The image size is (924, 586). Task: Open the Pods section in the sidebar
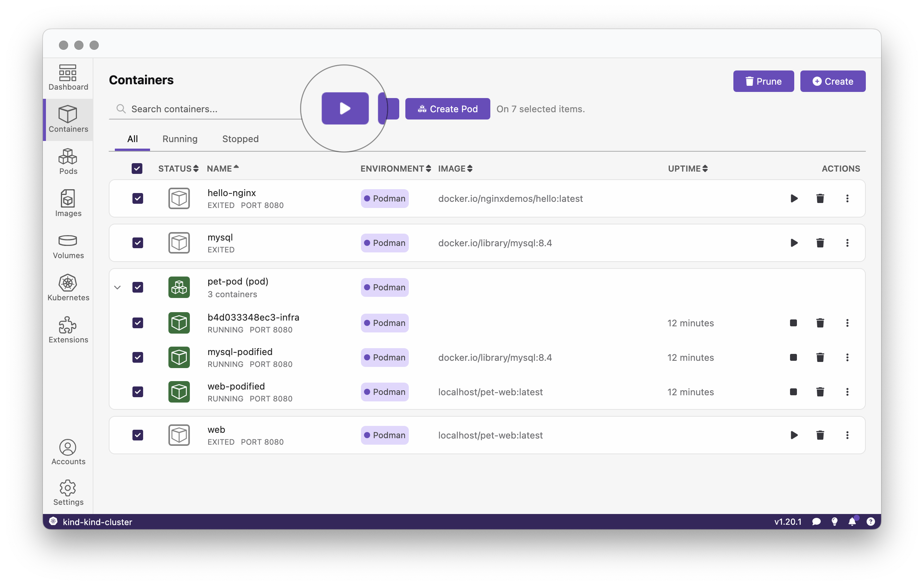pos(67,162)
